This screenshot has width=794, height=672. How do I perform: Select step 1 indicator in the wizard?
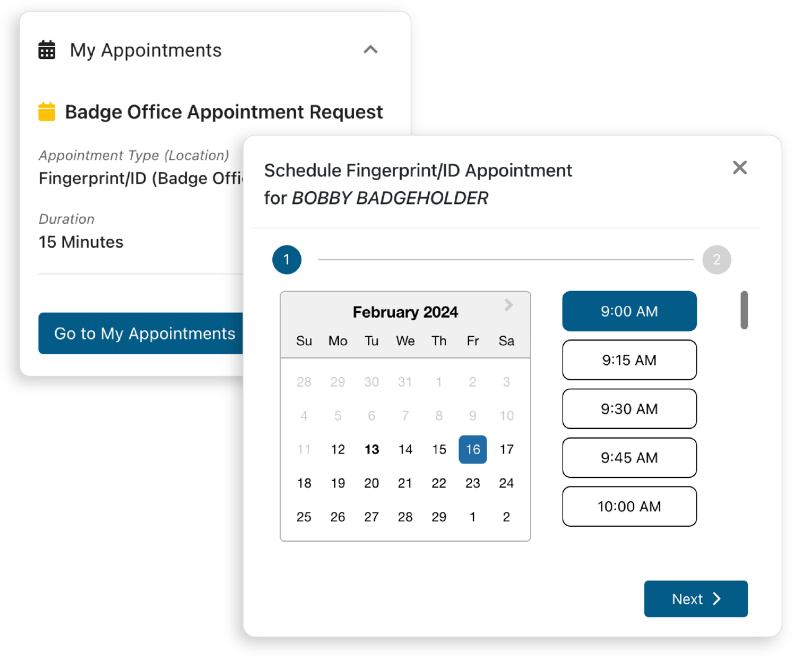pos(287,259)
